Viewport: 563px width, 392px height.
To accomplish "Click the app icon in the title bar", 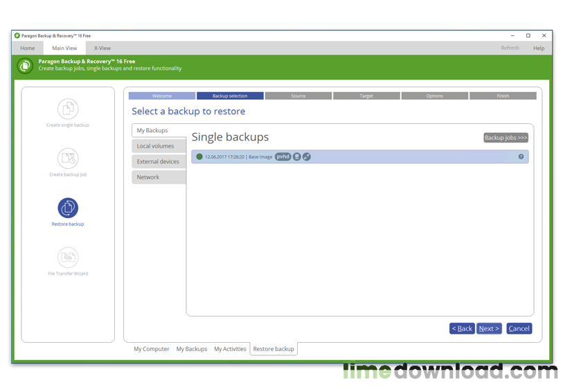I will coord(17,35).
